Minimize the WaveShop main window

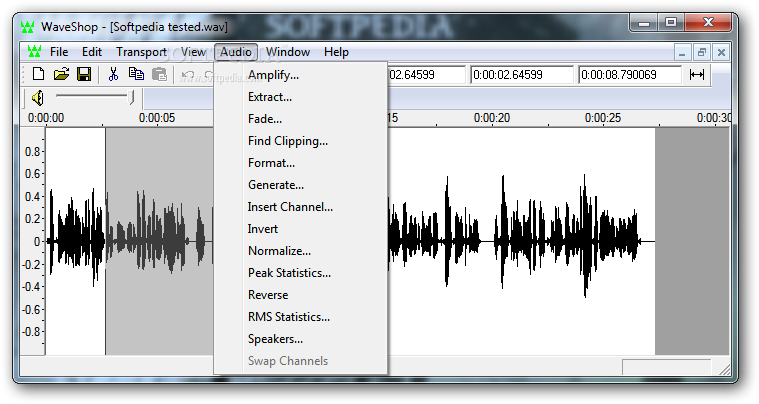[644, 22]
